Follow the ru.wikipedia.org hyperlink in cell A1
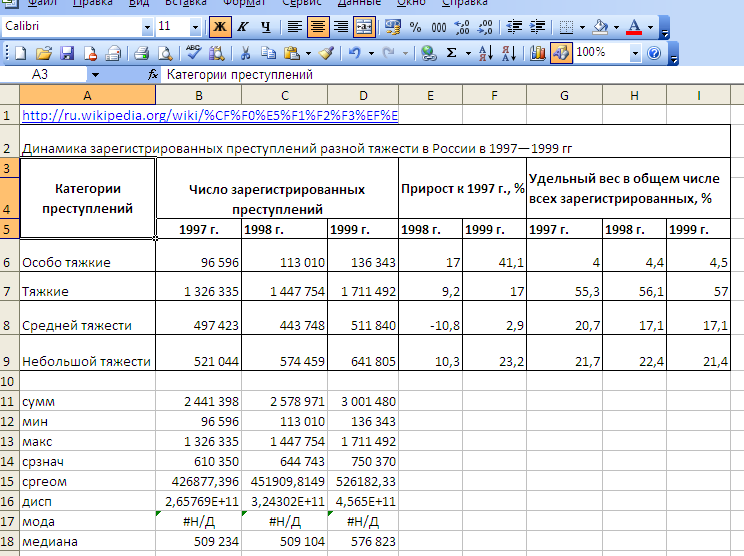Image resolution: width=744 pixels, height=556 pixels. [x=210, y=115]
